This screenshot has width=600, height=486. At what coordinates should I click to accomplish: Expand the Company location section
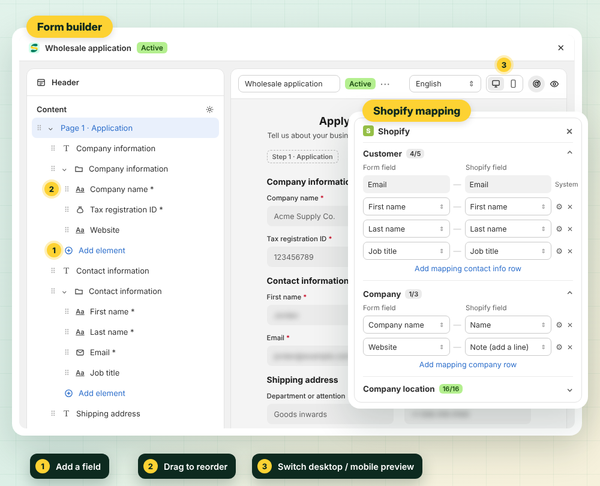pos(569,390)
